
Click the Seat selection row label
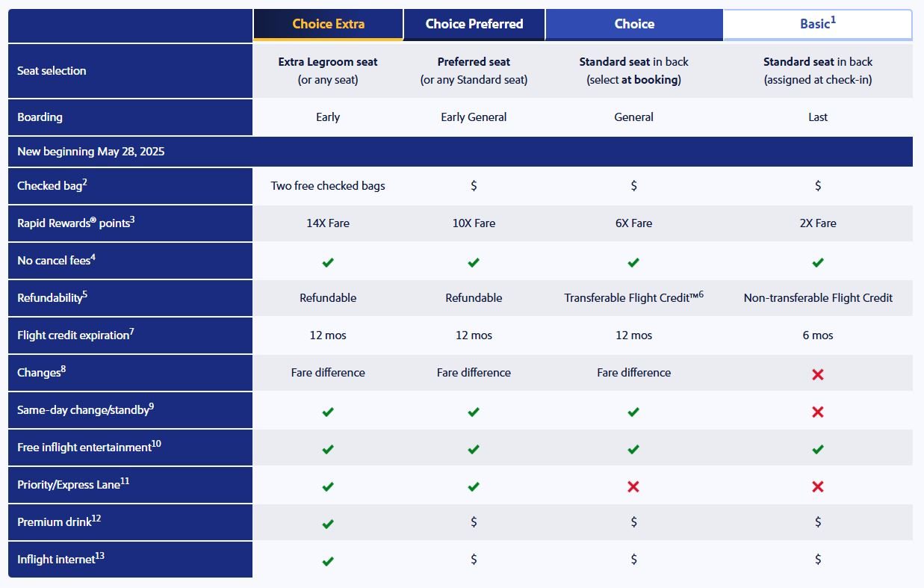(x=52, y=71)
